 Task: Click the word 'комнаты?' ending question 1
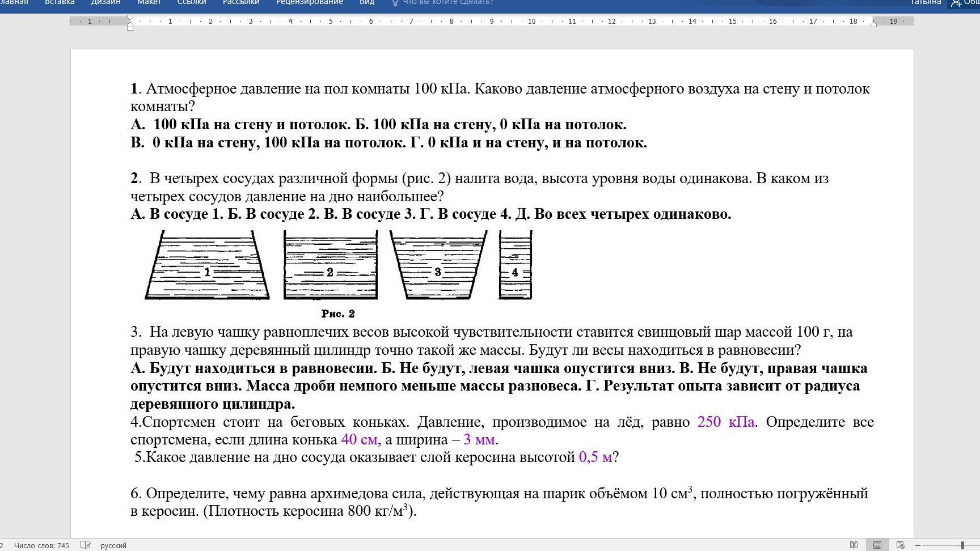coord(163,107)
